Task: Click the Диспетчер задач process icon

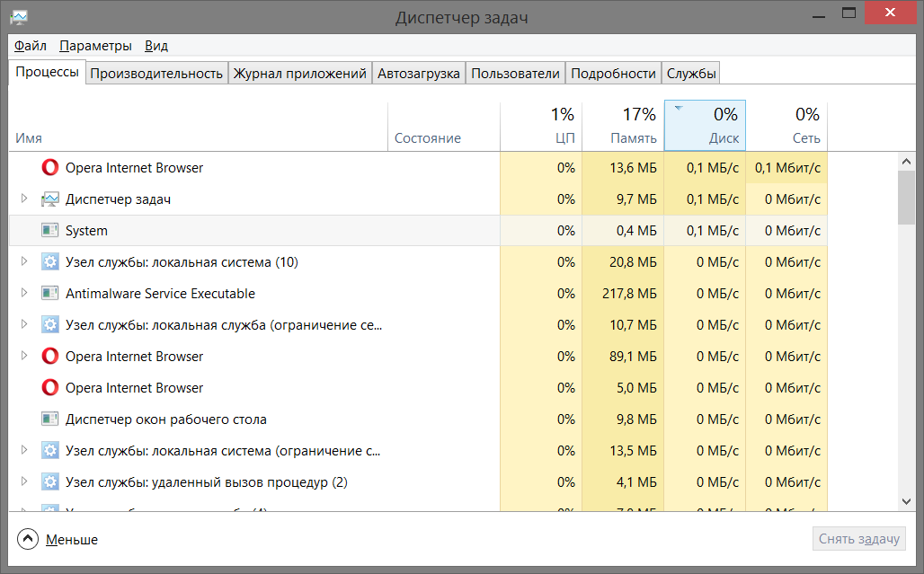Action: (x=50, y=199)
